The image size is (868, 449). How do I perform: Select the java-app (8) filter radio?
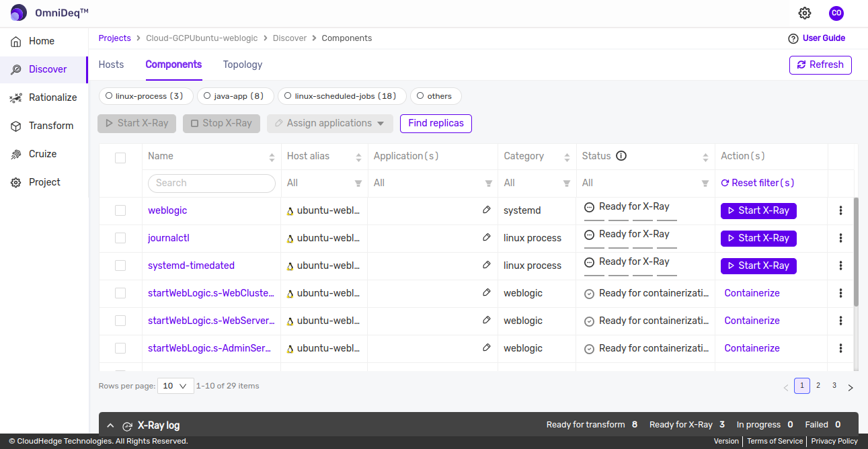coord(207,96)
